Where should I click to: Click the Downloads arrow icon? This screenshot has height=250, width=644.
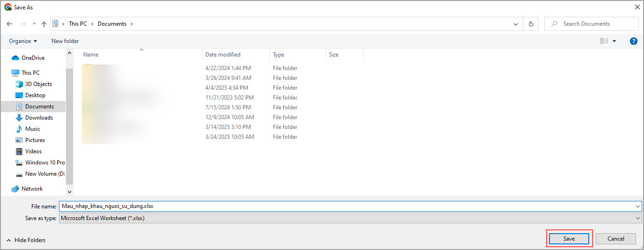coord(19,118)
